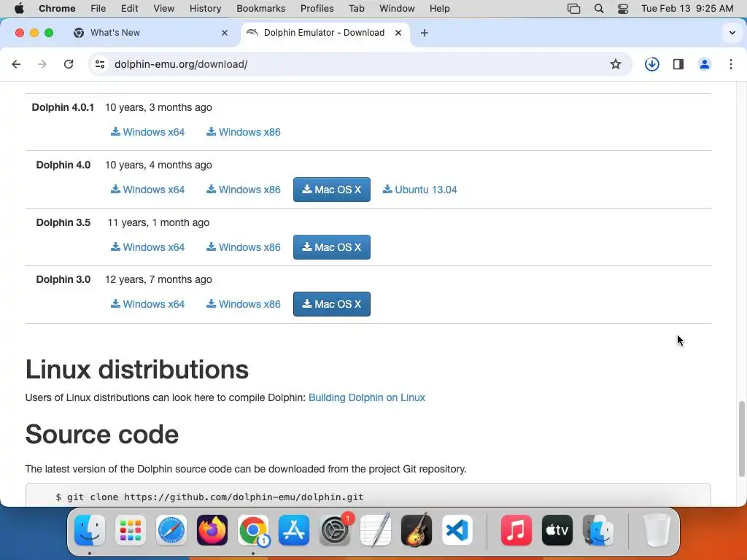Viewport: 747px width, 560px height.
Task: Open the Tab menu
Action: (356, 9)
